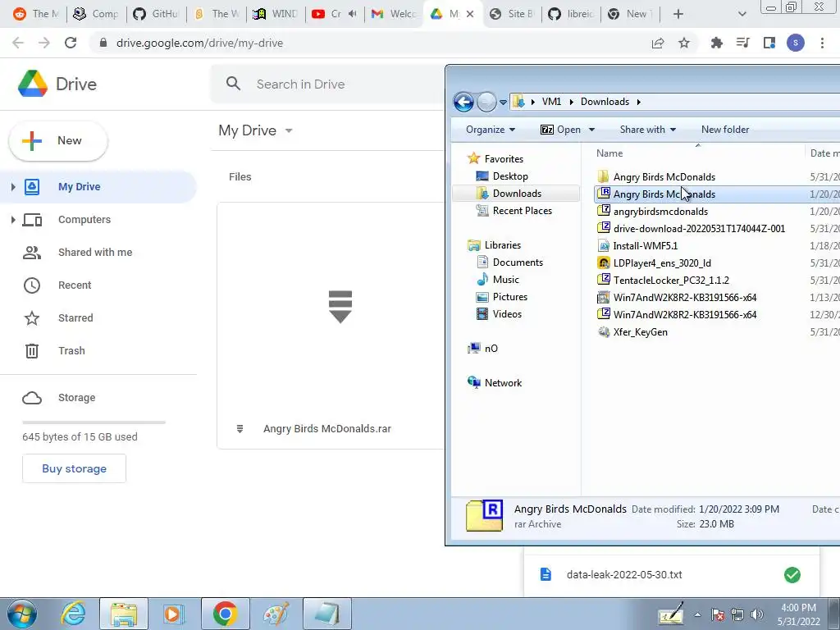Select Recent Places under Favorites
Screen dimensions: 840x630
pos(522,211)
